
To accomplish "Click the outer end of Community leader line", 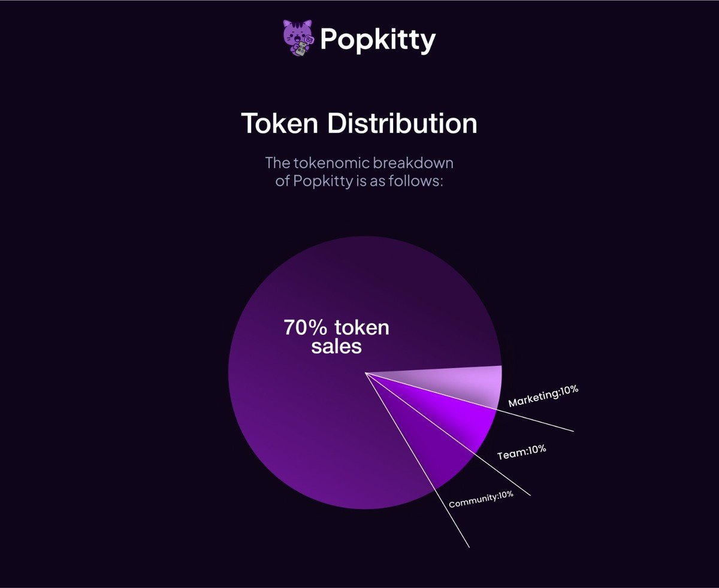I will coord(469,546).
